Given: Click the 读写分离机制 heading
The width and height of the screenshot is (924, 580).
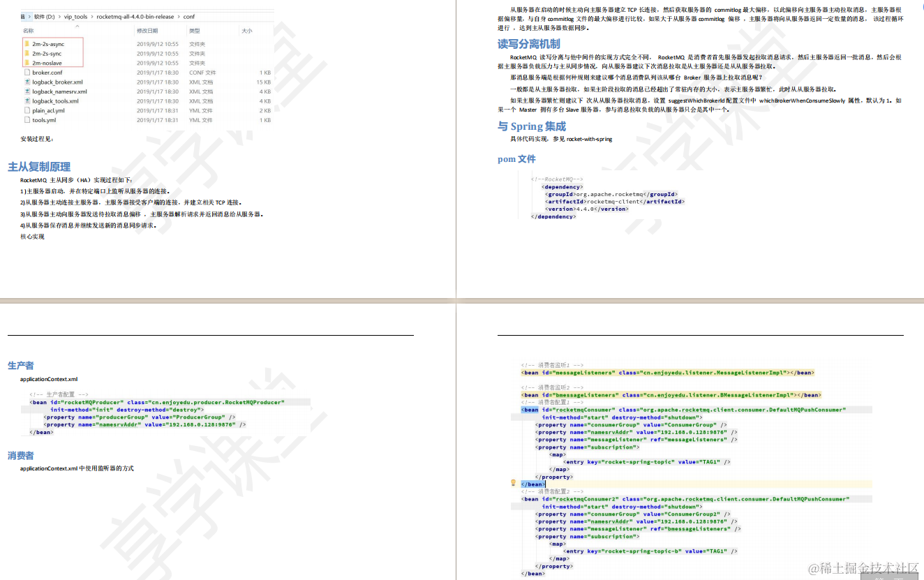Looking at the screenshot, I should pos(528,44).
